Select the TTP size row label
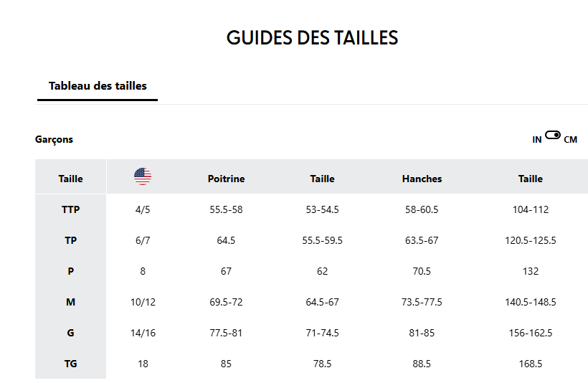Screen dimensions: 588x383 coord(70,209)
